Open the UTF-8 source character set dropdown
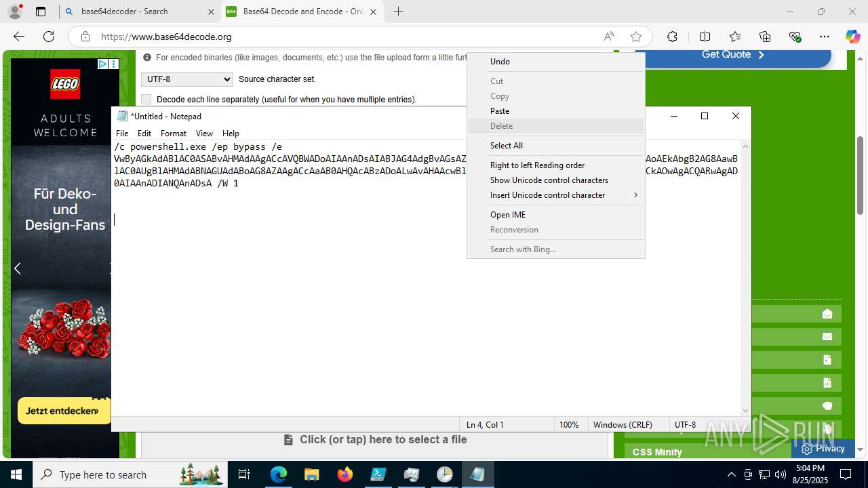 pos(187,79)
